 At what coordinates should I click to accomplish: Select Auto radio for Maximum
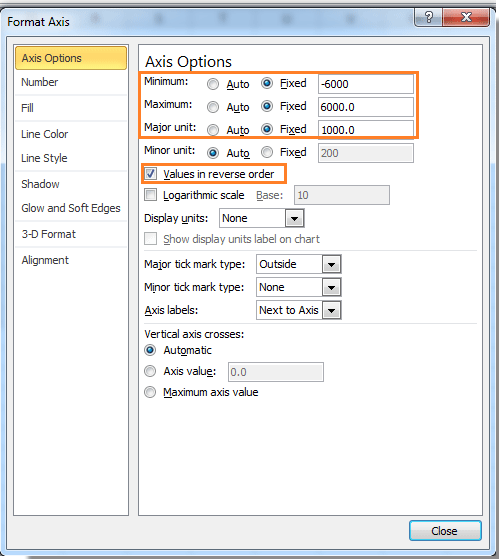(x=213, y=107)
